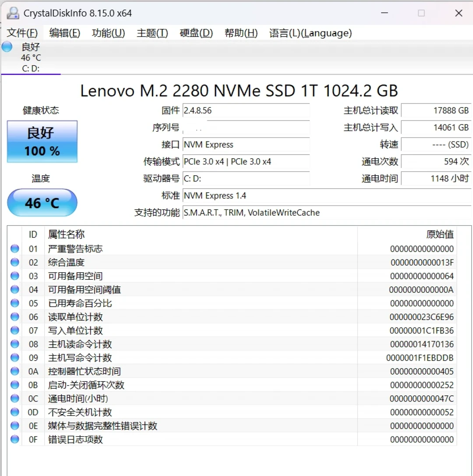Click status orb of row 0E 媒体与数据完整性错误计数

(14, 426)
